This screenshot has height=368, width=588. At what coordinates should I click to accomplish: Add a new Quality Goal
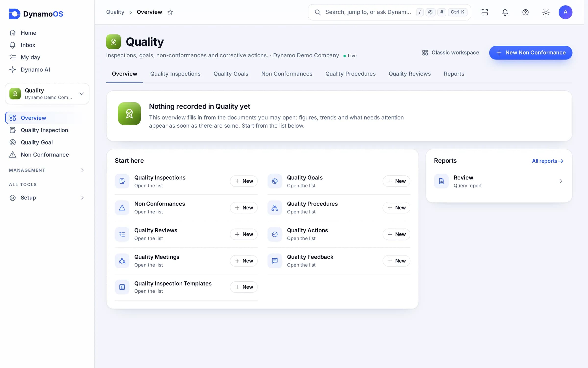click(396, 181)
